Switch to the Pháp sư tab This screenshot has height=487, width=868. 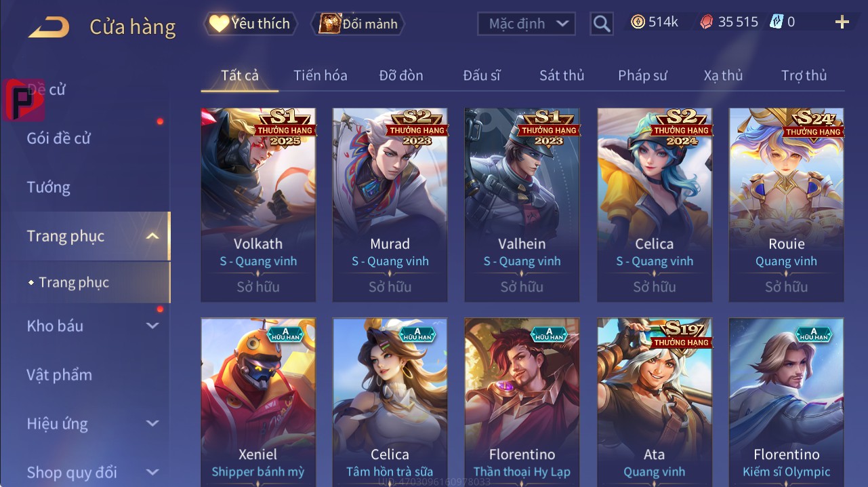642,75
